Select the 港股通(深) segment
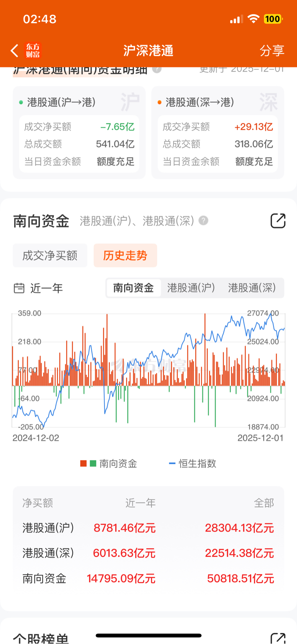 click(252, 288)
